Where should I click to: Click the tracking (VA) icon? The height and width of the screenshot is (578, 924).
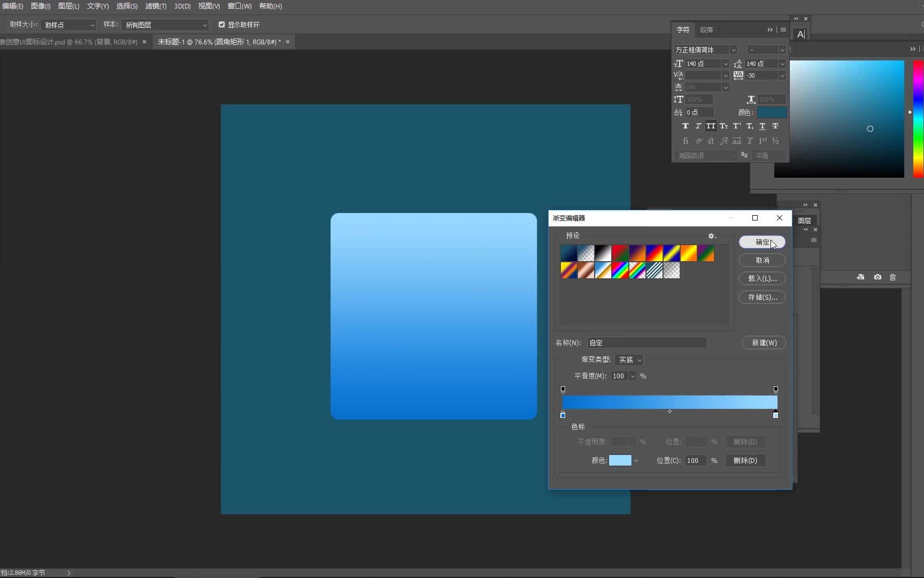738,75
